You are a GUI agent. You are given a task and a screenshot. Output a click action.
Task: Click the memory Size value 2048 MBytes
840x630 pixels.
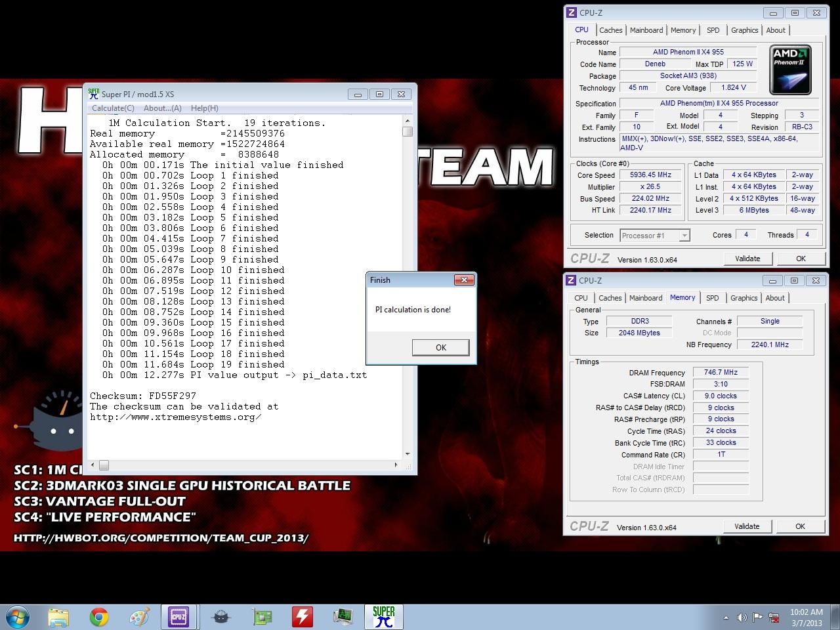pos(639,333)
